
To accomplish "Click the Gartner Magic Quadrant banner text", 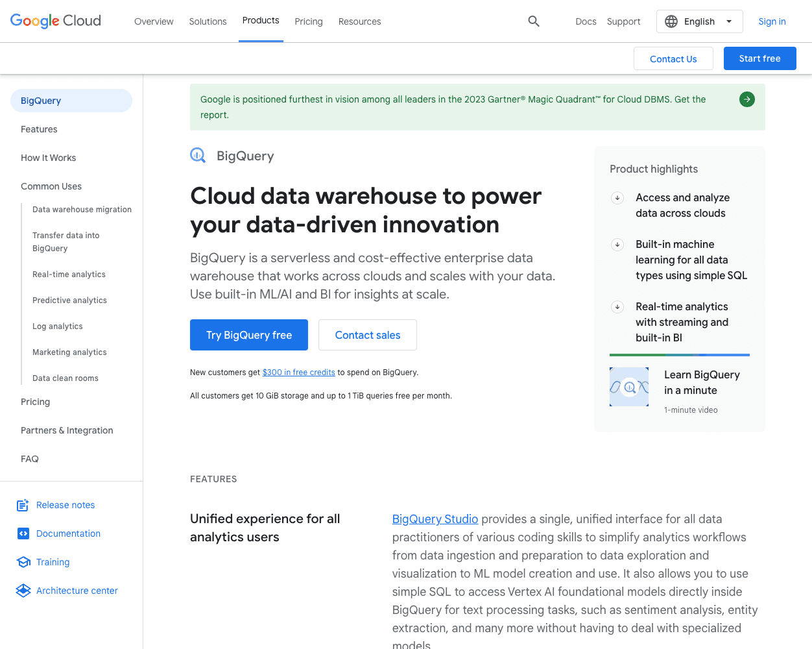I will [x=453, y=107].
